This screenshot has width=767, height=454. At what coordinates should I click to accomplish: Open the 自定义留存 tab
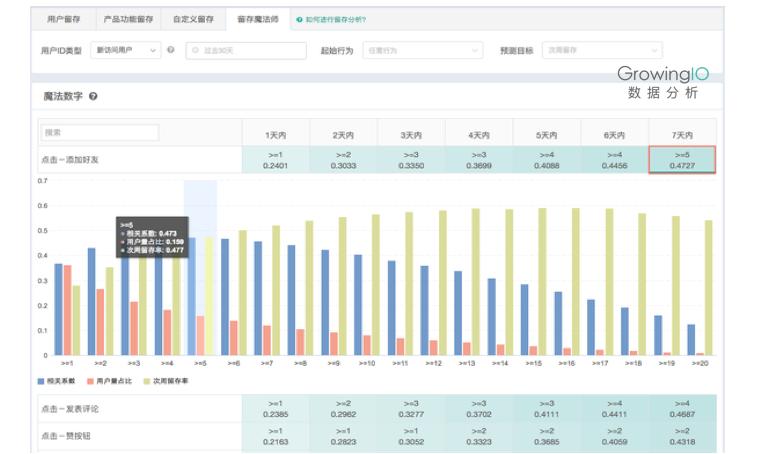[193, 19]
